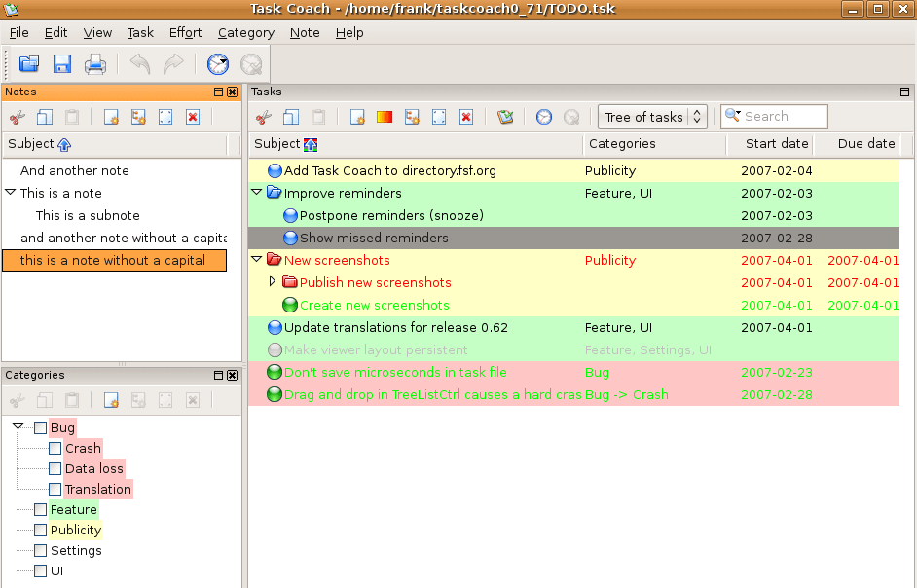Click the orange gradient icon in Tasks toolbar
The image size is (917, 588).
(385, 117)
